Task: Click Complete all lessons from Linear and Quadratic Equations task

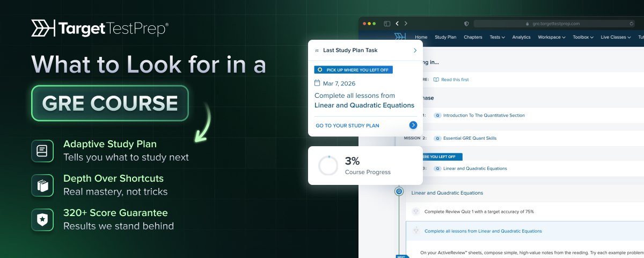Action: pyautogui.click(x=483, y=231)
